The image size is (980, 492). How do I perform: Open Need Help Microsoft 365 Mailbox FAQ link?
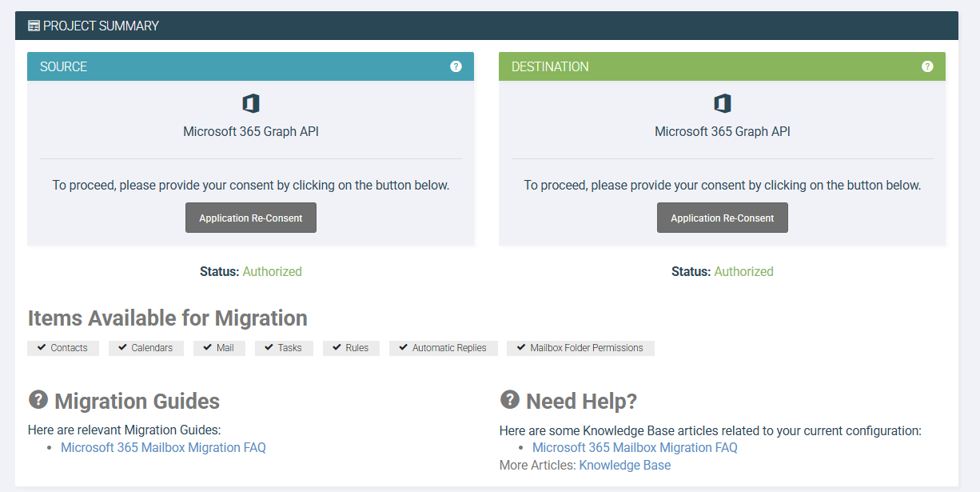635,448
